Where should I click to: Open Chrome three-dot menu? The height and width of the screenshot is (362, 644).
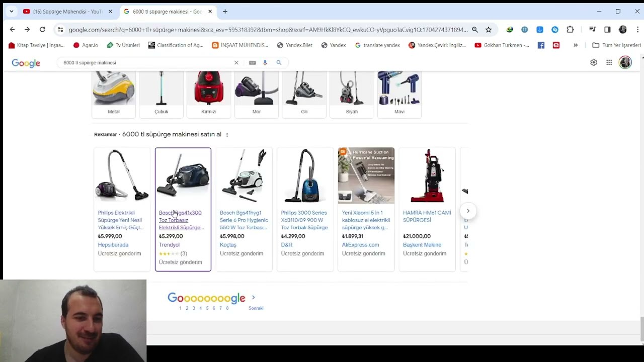(637, 30)
